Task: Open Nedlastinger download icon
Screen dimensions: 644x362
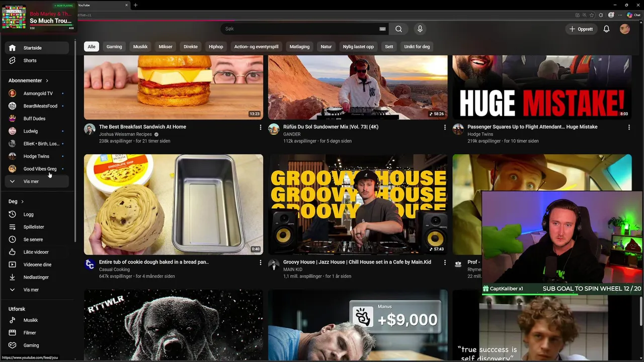Action: pos(13,277)
